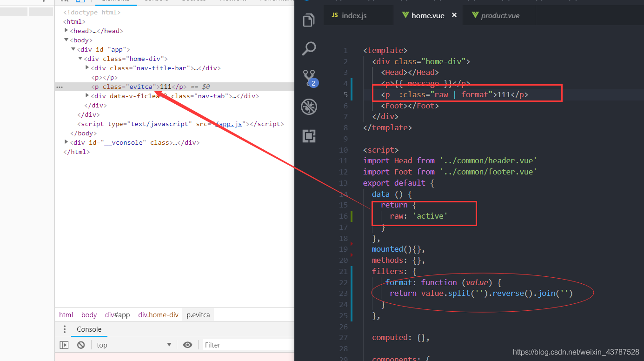Expand the nav-tab div node
The image size is (644, 361).
87,96
